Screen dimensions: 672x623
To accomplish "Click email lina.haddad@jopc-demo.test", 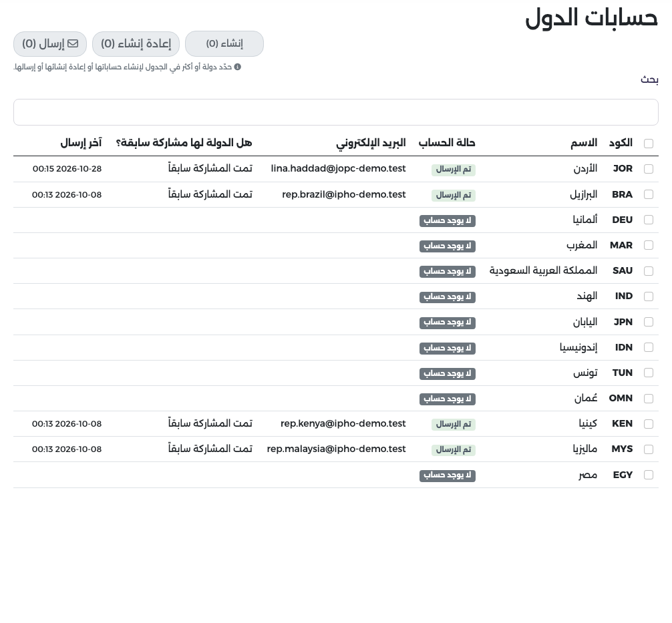I will 338,168.
